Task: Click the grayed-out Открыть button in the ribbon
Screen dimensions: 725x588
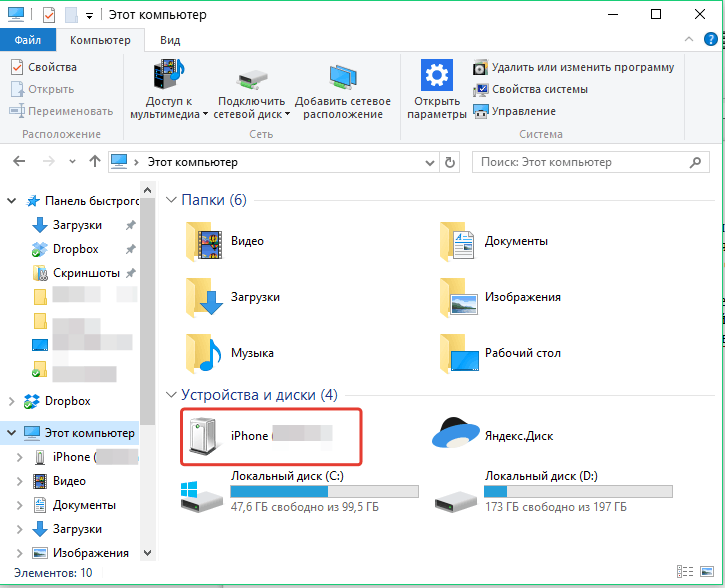Action: [42, 89]
